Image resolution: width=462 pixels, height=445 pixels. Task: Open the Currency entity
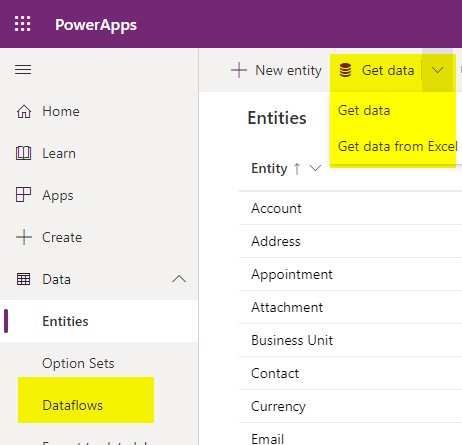pos(278,406)
